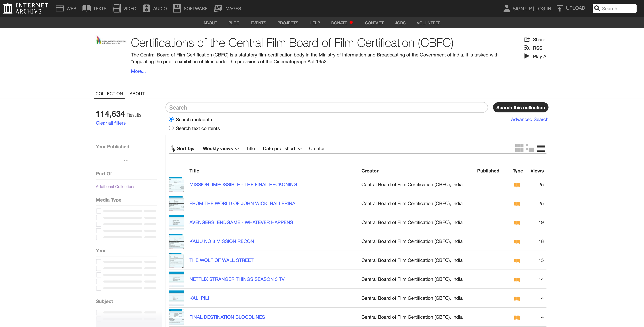
Task: Open the TEXTS book icon
Action: coord(86,8)
